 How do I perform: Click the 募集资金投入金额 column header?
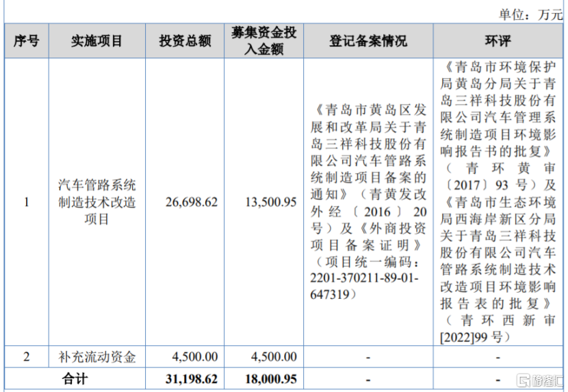point(263,40)
